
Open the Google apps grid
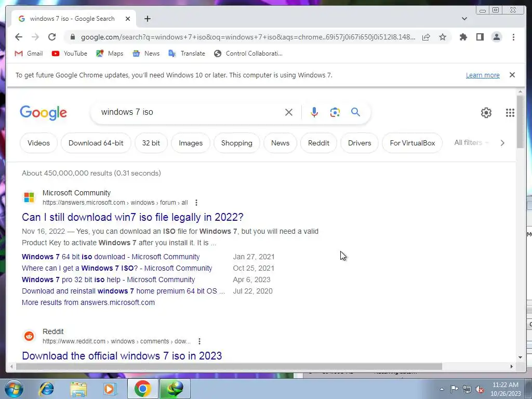click(510, 113)
